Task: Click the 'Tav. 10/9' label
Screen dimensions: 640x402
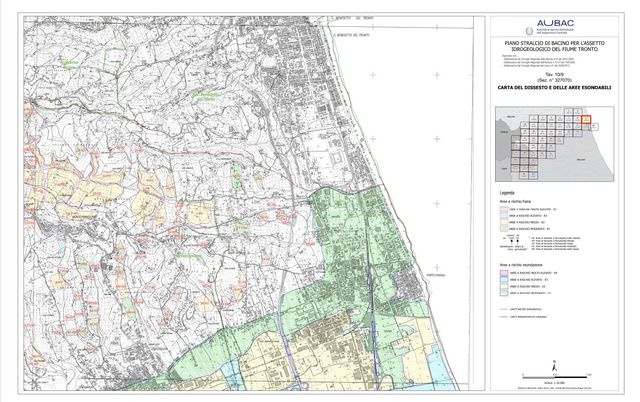Action: point(554,75)
